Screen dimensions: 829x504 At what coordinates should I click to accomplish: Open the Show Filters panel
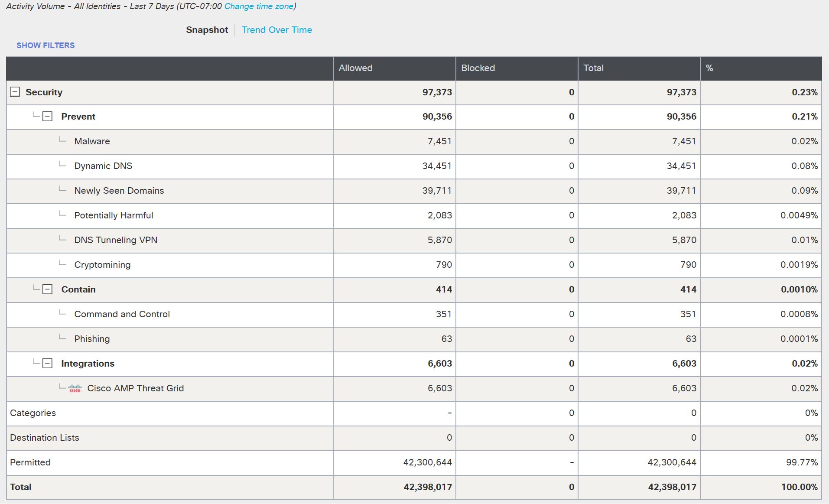coord(46,46)
